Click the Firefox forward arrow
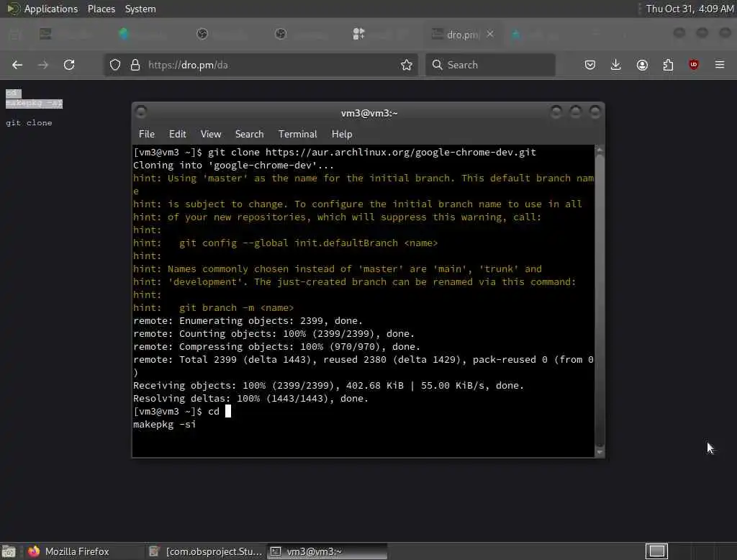737x560 pixels. coord(43,65)
